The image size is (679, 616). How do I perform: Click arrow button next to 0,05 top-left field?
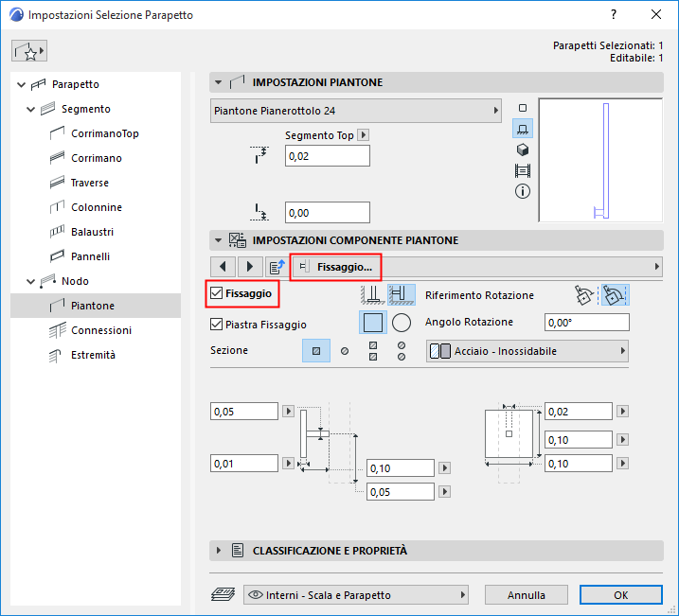[288, 411]
